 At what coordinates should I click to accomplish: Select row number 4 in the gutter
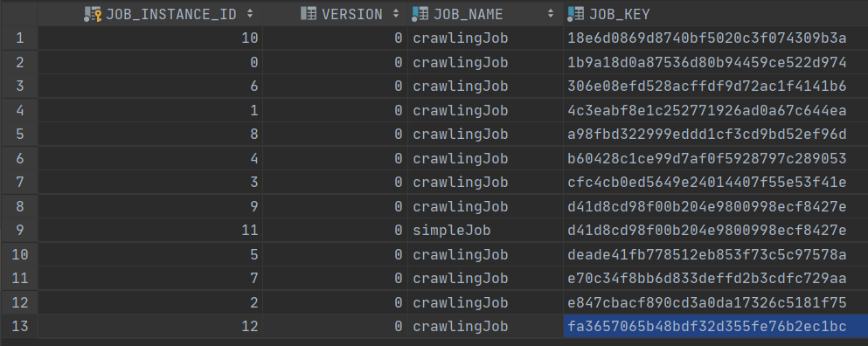(x=19, y=110)
